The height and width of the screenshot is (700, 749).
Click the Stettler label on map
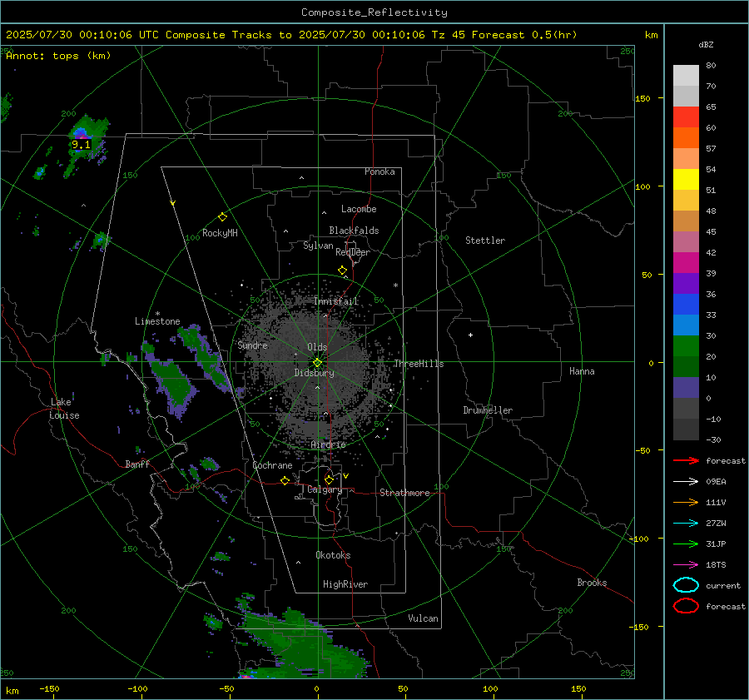tap(485, 241)
